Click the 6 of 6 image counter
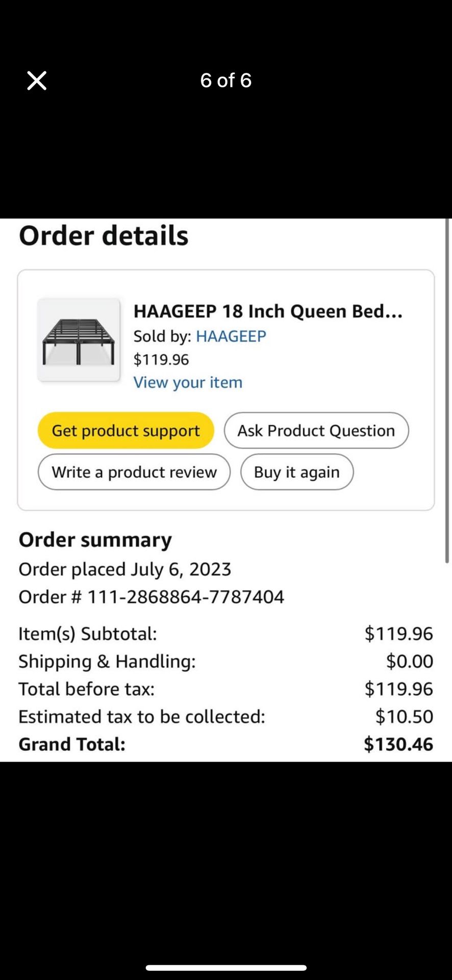 tap(226, 80)
